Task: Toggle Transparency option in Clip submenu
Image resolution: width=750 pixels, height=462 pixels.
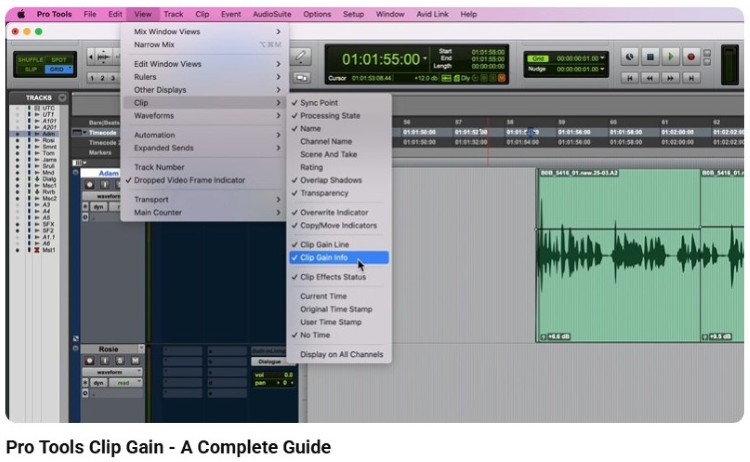Action: pyautogui.click(x=339, y=193)
